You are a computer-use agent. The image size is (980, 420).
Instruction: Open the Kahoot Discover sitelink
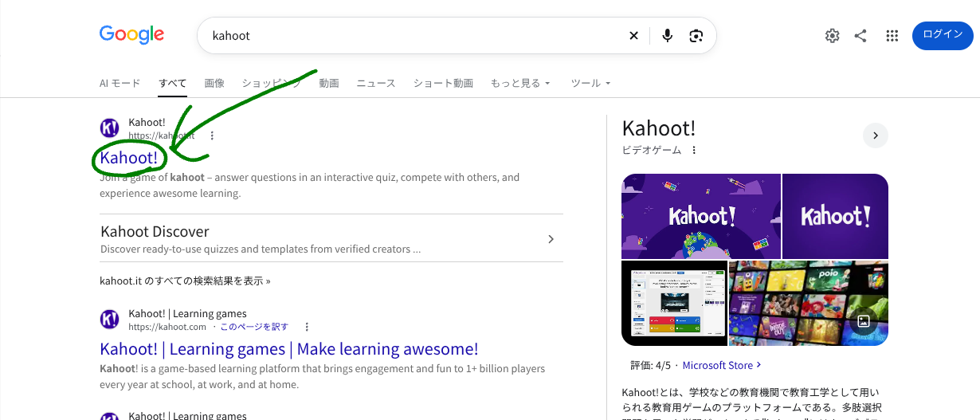point(155,232)
